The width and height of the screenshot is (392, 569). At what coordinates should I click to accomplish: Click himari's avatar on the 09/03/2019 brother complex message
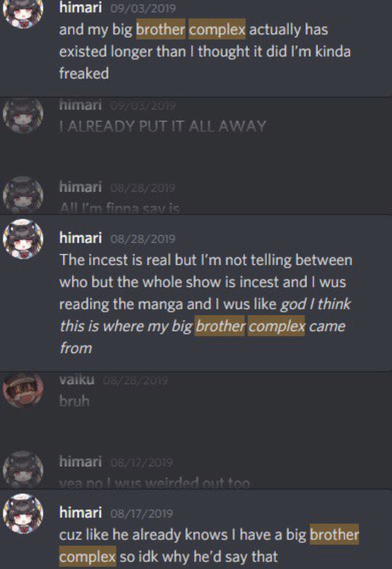coord(23,13)
